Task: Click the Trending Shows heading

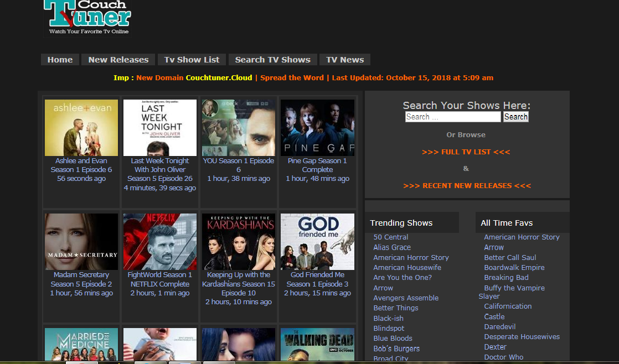Action: tap(401, 223)
